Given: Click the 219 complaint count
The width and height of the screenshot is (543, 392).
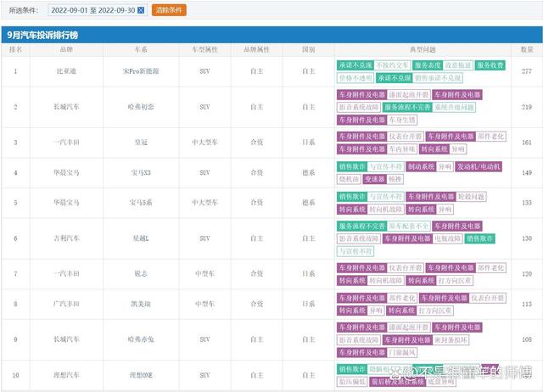Looking at the screenshot, I should click(x=527, y=107).
